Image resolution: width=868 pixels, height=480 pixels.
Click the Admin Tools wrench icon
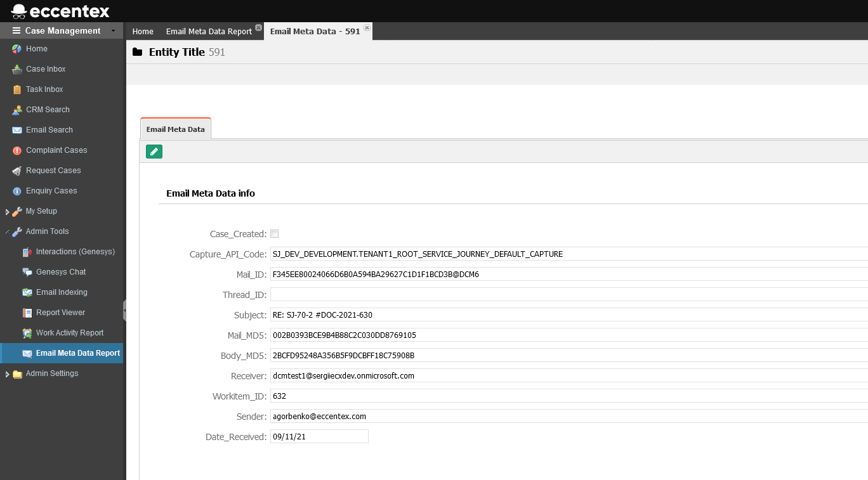point(17,231)
